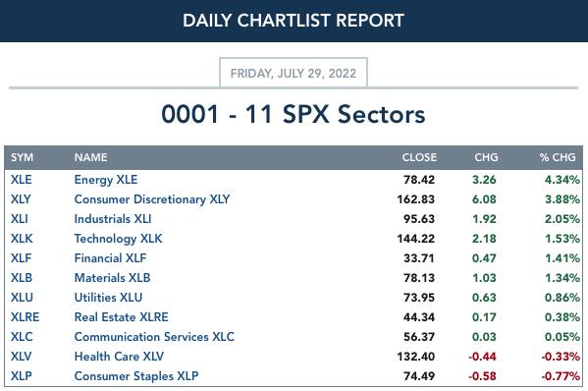Image resolution: width=588 pixels, height=391 pixels.
Task: Click the SYM column header
Action: point(22,157)
